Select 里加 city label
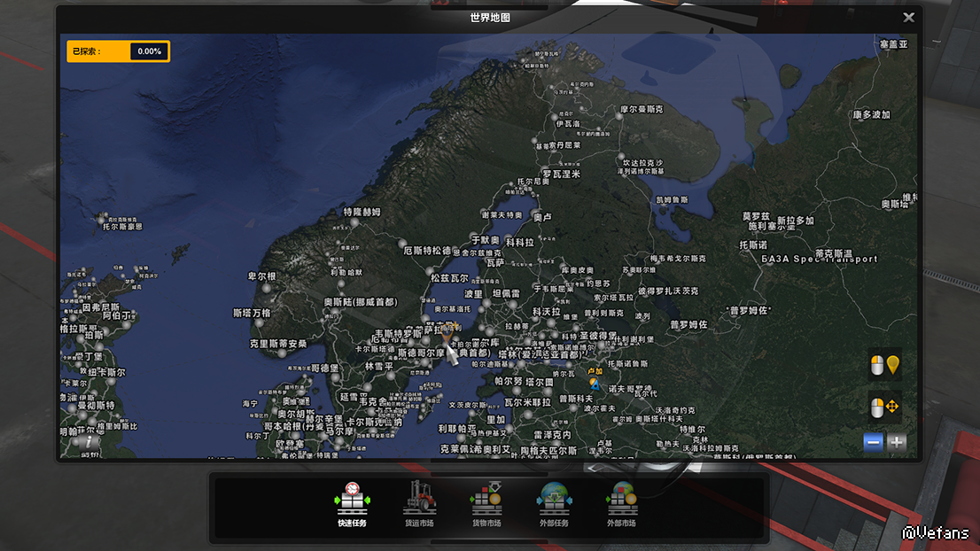The image size is (980, 551). [495, 420]
